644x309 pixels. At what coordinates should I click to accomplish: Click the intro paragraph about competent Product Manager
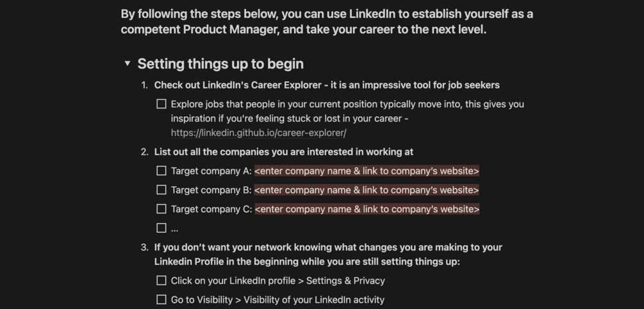point(327,22)
